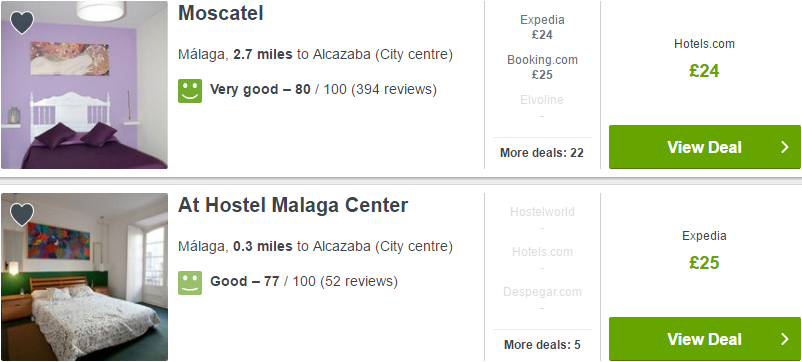
Task: Open the Moscatel hotel title
Action: (220, 13)
